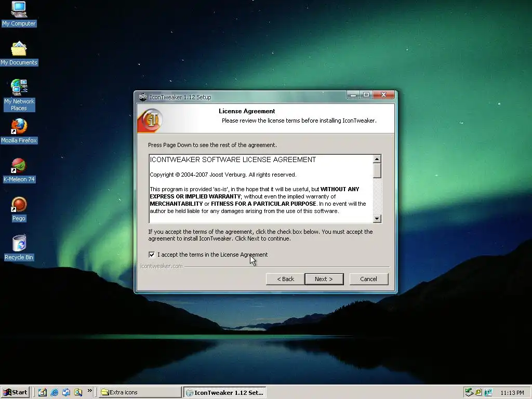Viewport: 532px width, 399px height.
Task: Click the taskbar clock showing 11:13 PM
Action: click(512, 393)
